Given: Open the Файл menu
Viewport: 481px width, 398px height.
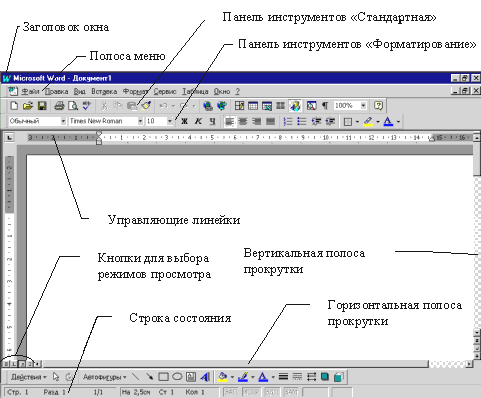Looking at the screenshot, I should pyautogui.click(x=30, y=91).
